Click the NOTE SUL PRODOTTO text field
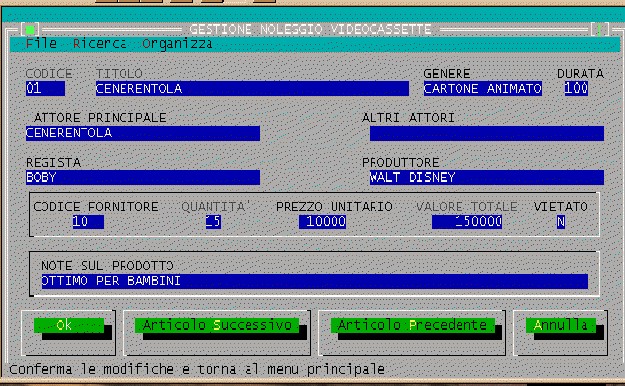The width and height of the screenshot is (625, 386). click(x=314, y=281)
